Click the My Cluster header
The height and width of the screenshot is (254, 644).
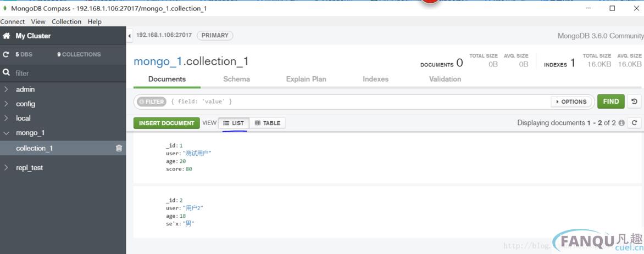point(33,36)
